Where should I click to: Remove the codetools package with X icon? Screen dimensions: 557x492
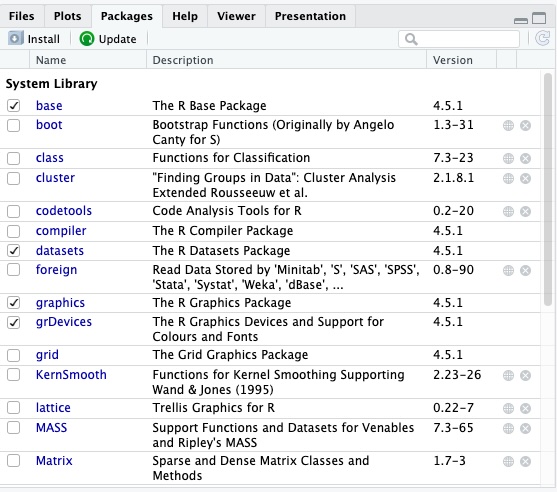click(525, 211)
